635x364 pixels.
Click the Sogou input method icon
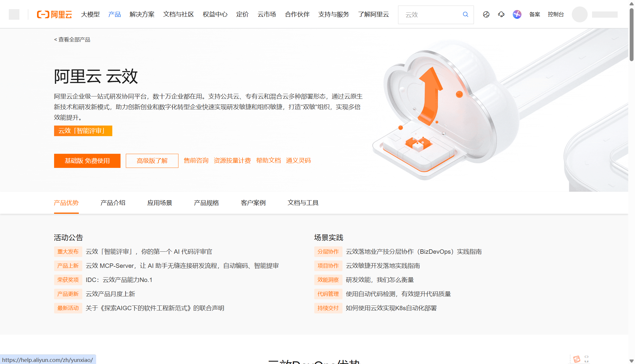coord(577,359)
